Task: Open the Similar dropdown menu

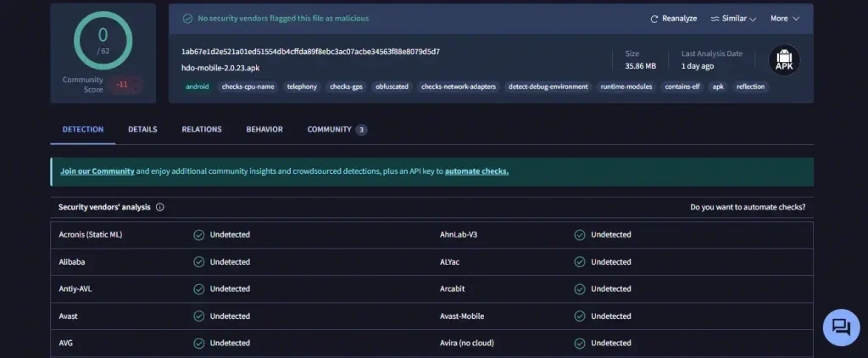Action: [733, 19]
